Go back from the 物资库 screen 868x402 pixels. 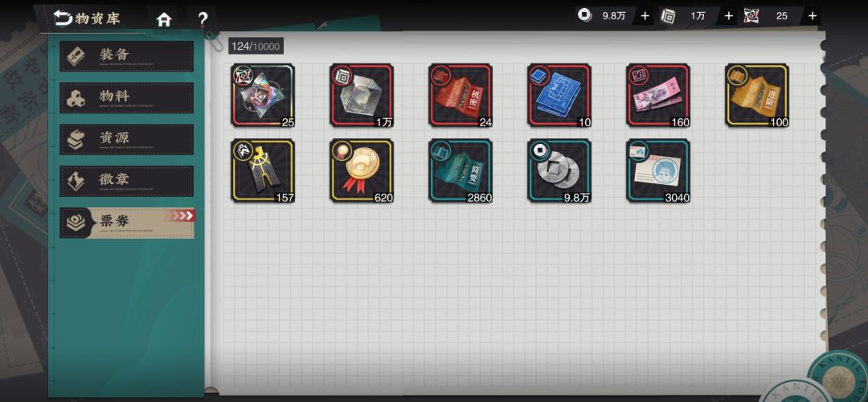63,18
